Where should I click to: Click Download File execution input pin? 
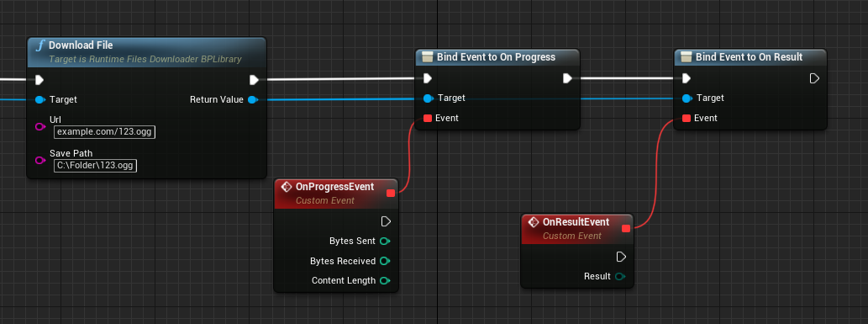click(39, 80)
